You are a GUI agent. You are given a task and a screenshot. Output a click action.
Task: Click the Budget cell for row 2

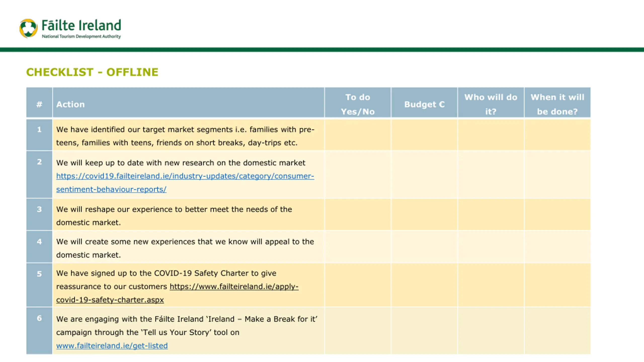point(424,174)
